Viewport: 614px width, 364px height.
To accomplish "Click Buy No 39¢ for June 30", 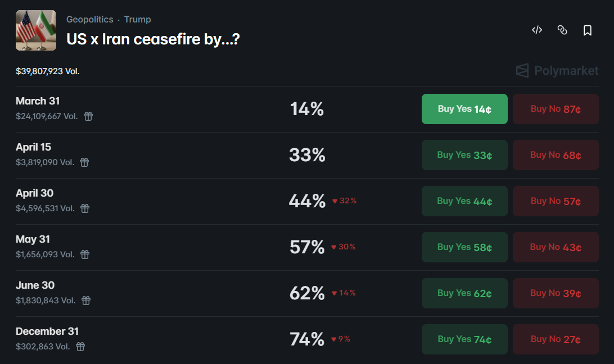I will [556, 293].
